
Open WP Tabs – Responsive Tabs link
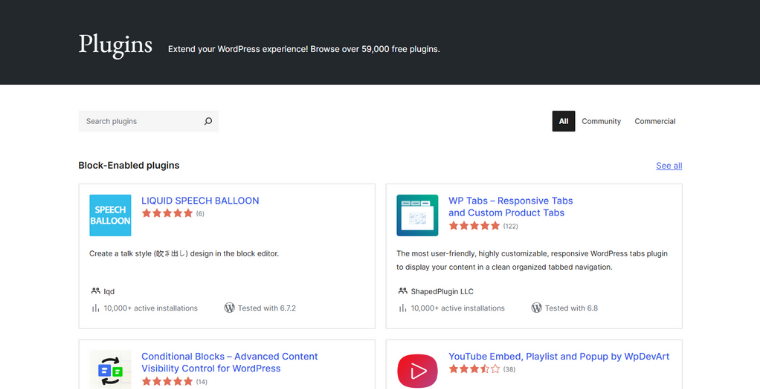tap(510, 206)
